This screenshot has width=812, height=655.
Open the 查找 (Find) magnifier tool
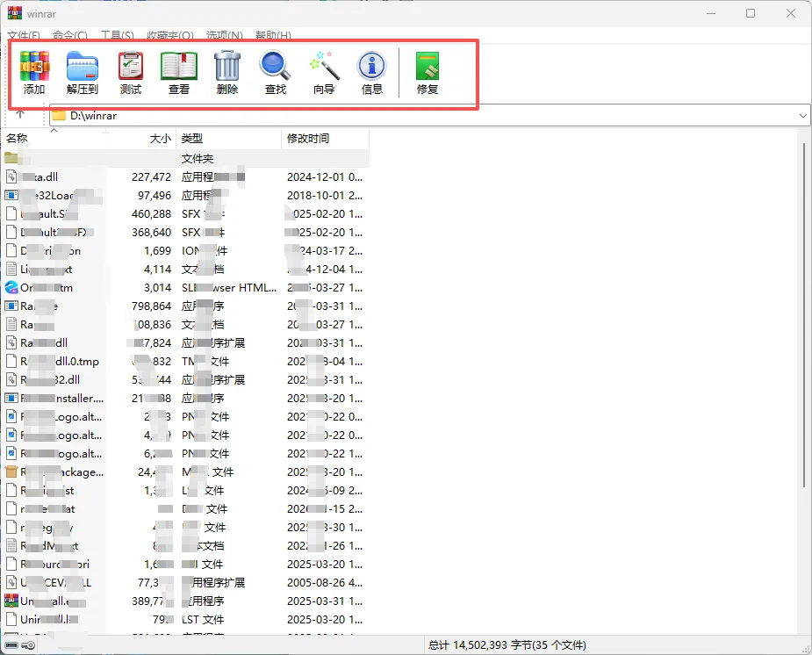(x=275, y=73)
